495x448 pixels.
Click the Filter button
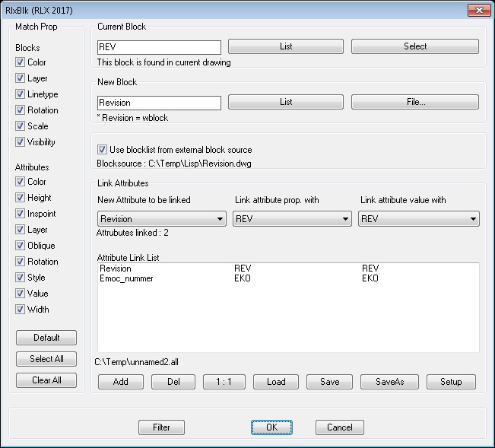[161, 427]
